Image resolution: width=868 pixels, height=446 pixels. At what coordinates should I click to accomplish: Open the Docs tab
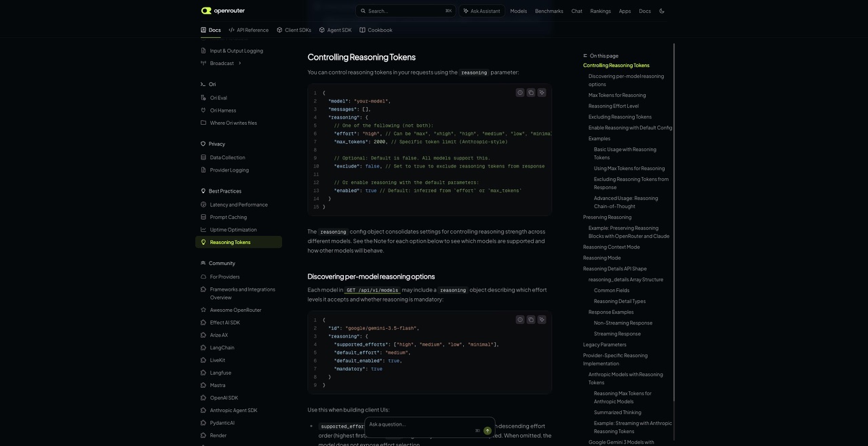(x=210, y=30)
